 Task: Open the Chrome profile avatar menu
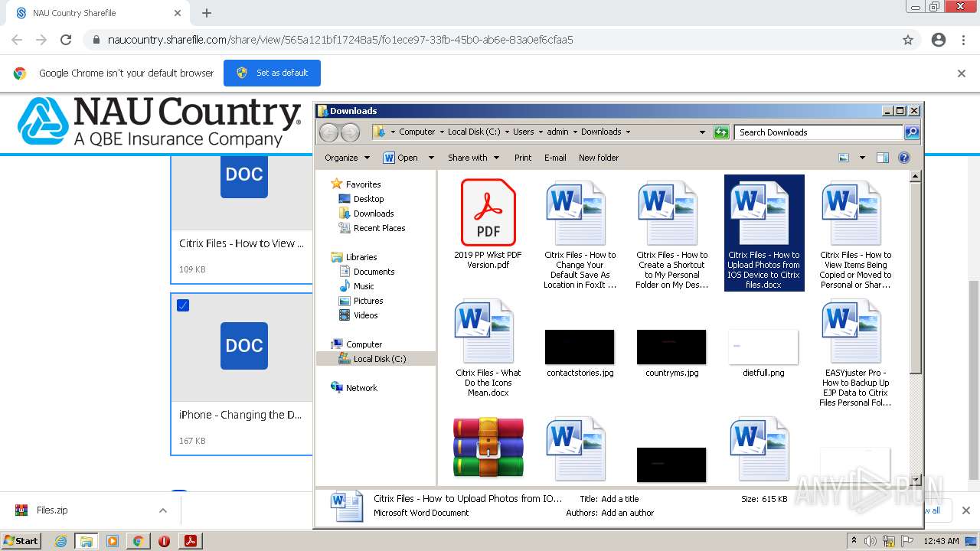[x=939, y=40]
